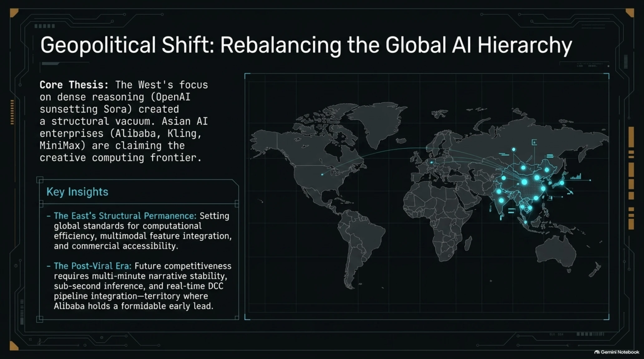Click the slide title "Geopolitical Shift: Rebalancing the Global AI Hierarchy"
This screenshot has height=359, width=644.
coord(306,45)
